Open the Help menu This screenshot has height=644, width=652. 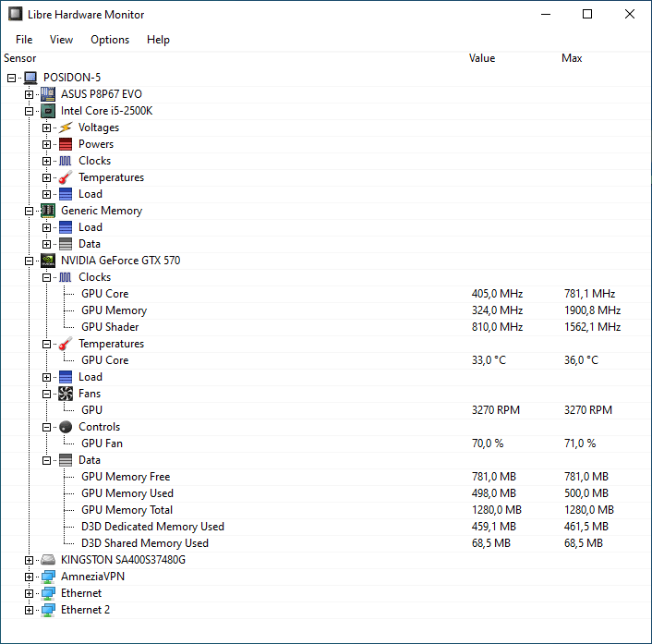(x=158, y=40)
